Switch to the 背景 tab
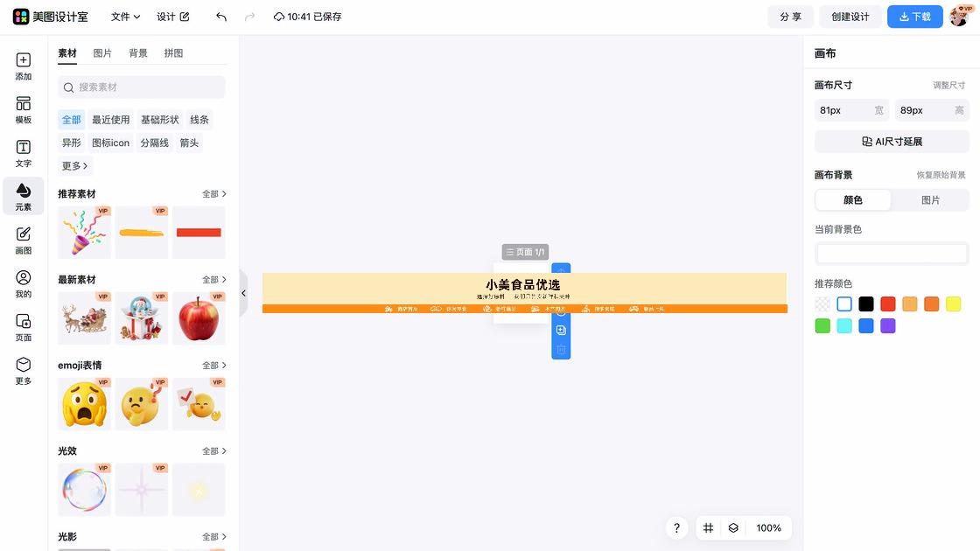 (x=137, y=52)
